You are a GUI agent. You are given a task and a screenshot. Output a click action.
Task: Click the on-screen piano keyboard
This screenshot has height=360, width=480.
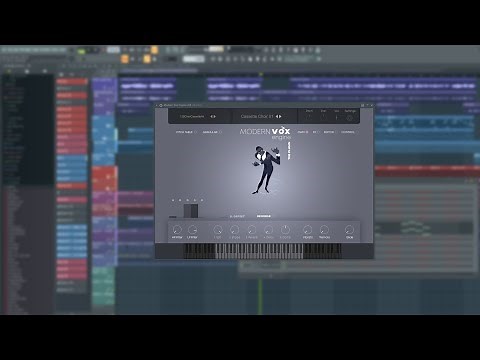tap(263, 251)
